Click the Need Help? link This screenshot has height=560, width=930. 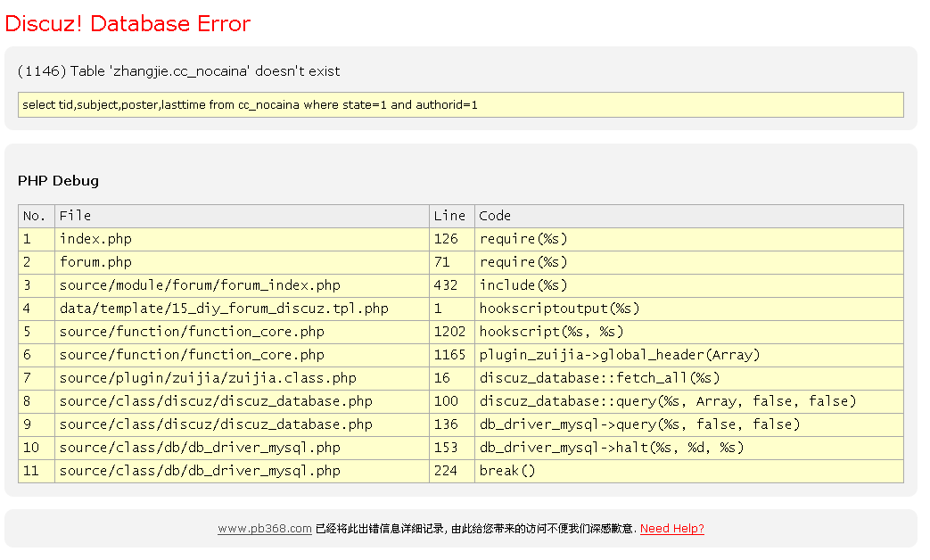pos(671,528)
